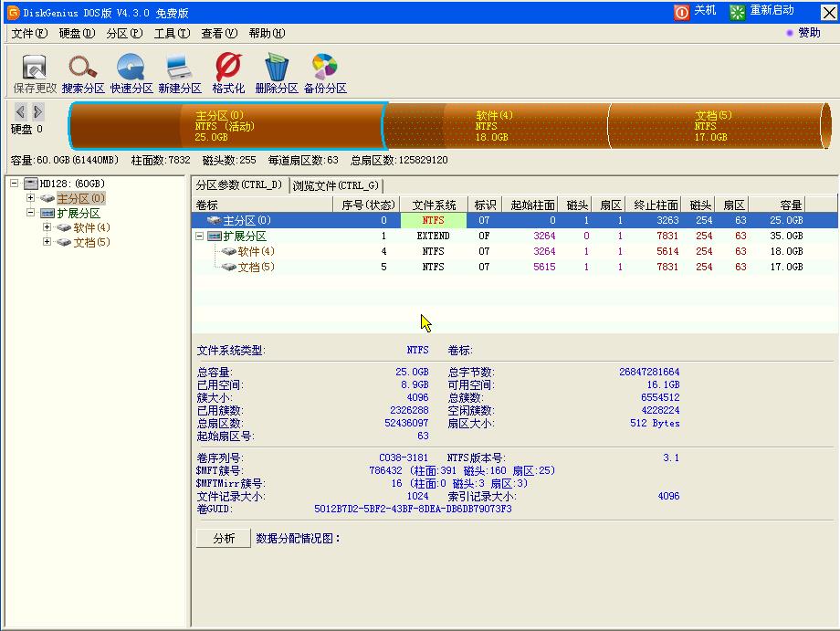840x631 pixels.
Task: Click drive icon in 主分区(0) table row
Action: (215, 220)
